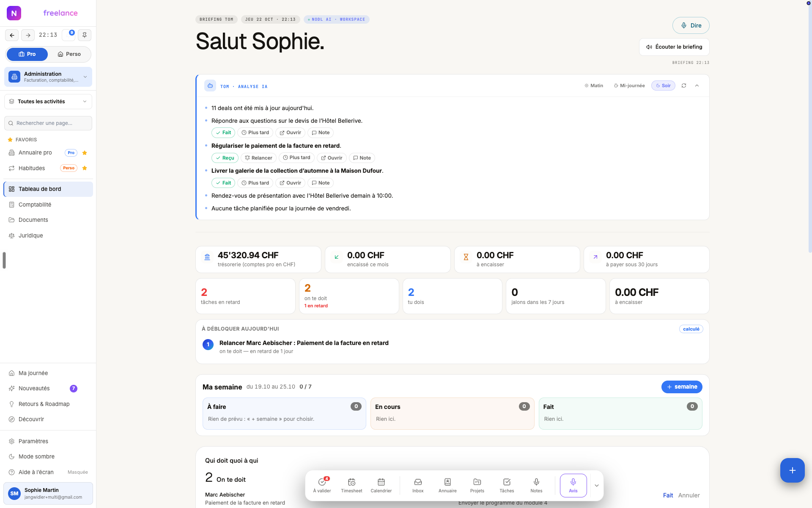Open Découvrir
The width and height of the screenshot is (812, 508).
[x=48, y=419]
